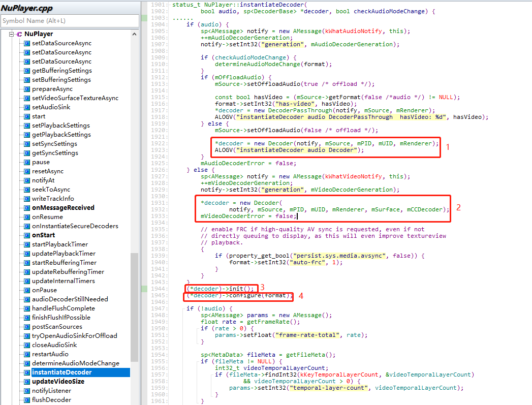The height and width of the screenshot is (405, 532).
Task: Click getFrameRate() call on line 1949
Action: [x=273, y=322]
